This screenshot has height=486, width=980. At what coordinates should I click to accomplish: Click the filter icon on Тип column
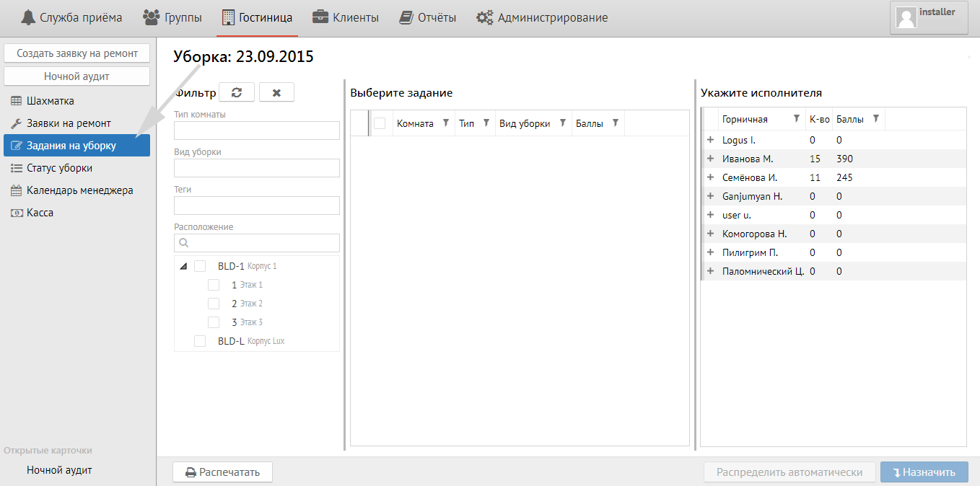click(x=486, y=123)
